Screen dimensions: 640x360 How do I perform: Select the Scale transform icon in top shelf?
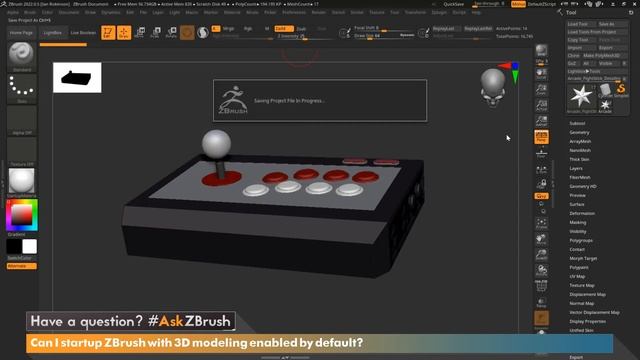[155, 33]
